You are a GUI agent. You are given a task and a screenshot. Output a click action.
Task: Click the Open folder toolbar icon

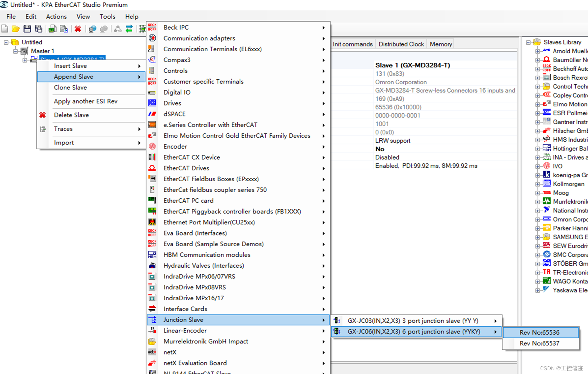tap(15, 29)
